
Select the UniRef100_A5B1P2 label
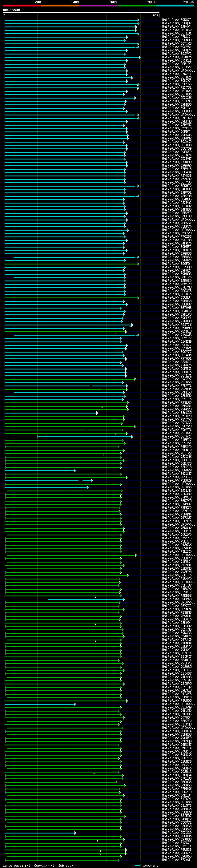(177, 64)
